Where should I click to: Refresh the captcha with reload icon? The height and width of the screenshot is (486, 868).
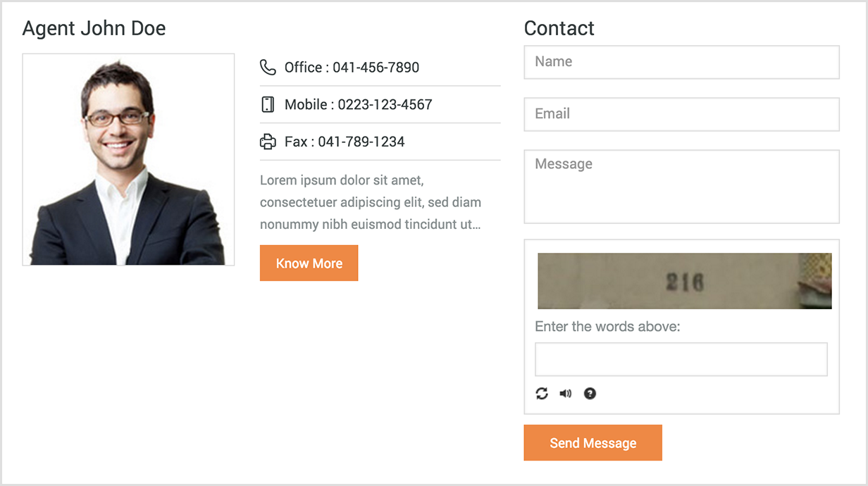(542, 394)
